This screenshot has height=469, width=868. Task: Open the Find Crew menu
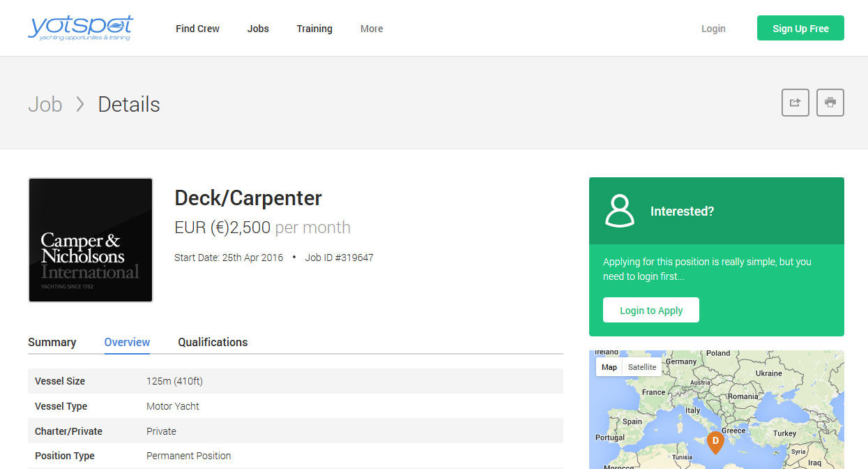coord(197,29)
